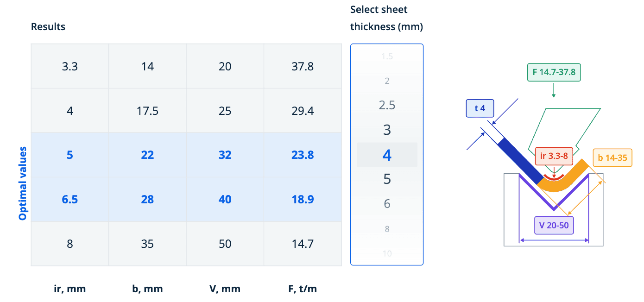Choose thickness 3 in the picker
Viewport: 644px width, 302px height.
[x=387, y=130]
